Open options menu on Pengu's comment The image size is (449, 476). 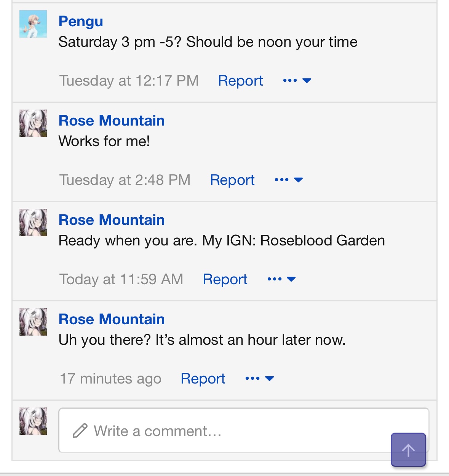click(297, 81)
